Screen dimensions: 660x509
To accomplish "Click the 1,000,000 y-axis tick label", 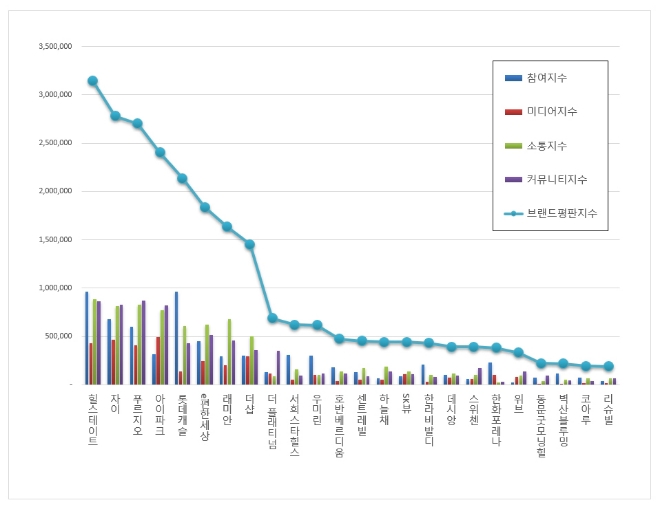I will point(55,287).
